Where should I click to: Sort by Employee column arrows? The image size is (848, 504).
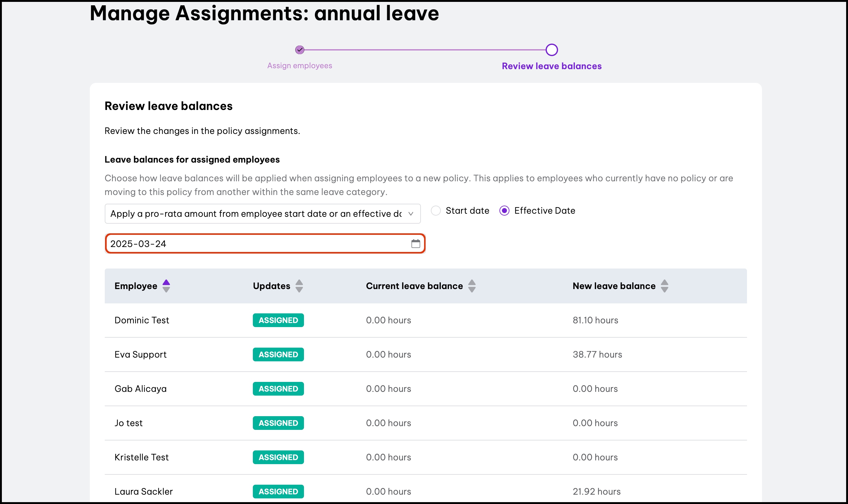click(166, 286)
